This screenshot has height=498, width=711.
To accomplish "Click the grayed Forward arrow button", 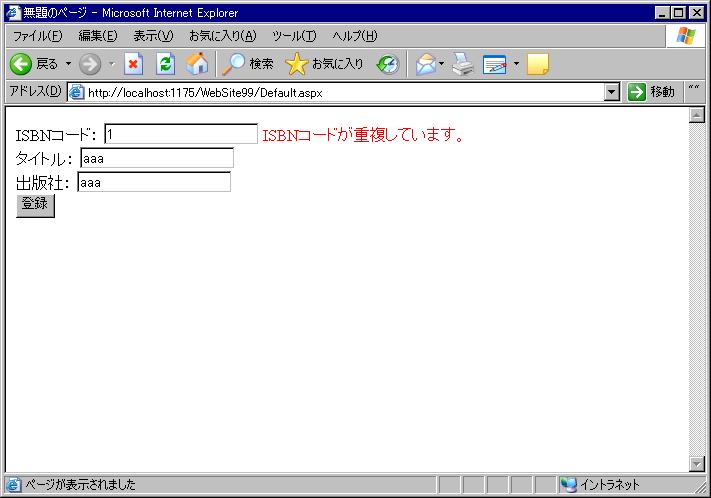I will click(90, 64).
